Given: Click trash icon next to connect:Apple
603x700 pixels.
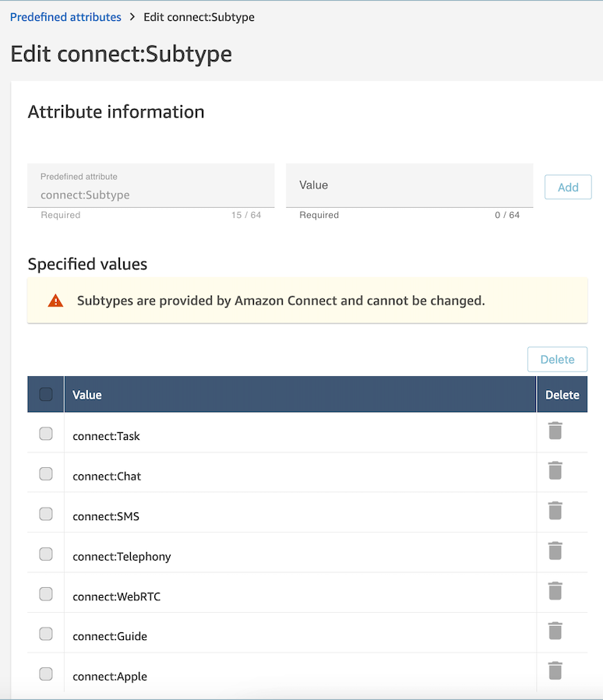Looking at the screenshot, I should point(555,671).
